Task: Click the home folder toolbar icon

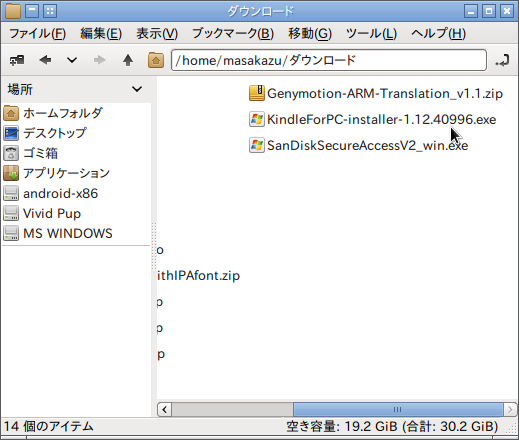Action: (156, 60)
